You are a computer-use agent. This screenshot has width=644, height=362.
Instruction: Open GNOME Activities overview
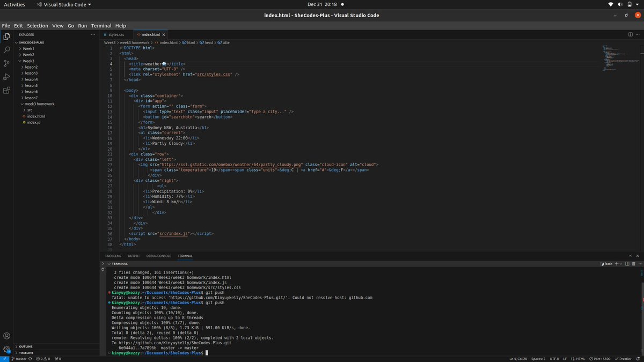coord(14,4)
